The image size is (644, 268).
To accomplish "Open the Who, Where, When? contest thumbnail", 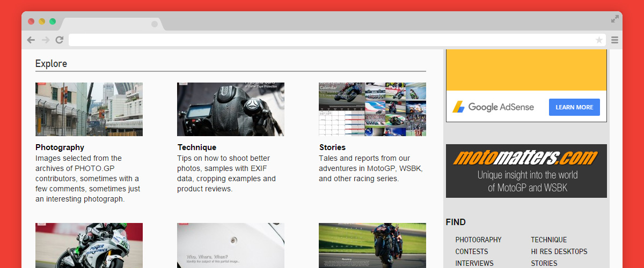I will [x=231, y=245].
